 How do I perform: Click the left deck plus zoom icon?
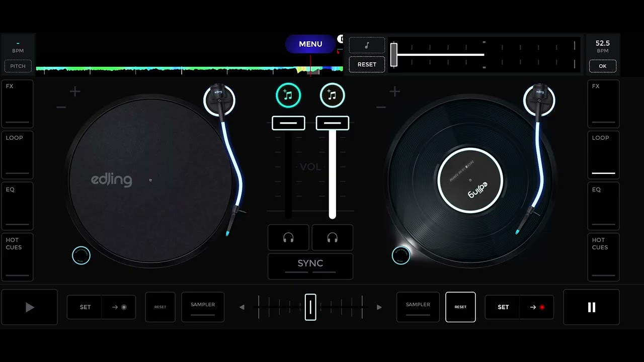[x=75, y=92]
